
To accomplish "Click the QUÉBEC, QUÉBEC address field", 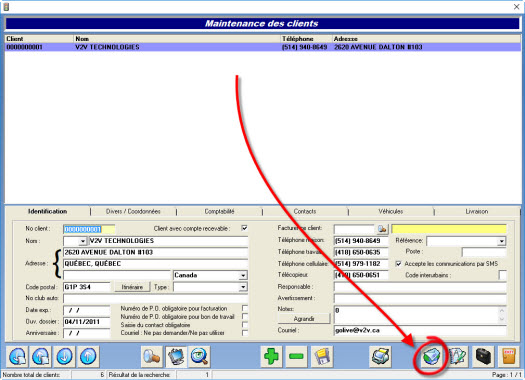I will click(x=156, y=264).
